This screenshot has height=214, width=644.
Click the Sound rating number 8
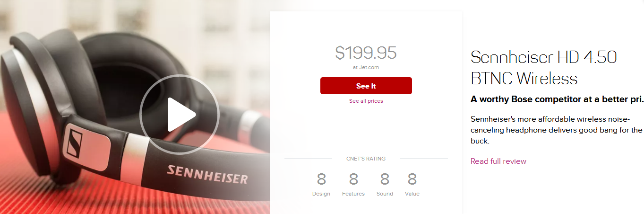point(385,179)
